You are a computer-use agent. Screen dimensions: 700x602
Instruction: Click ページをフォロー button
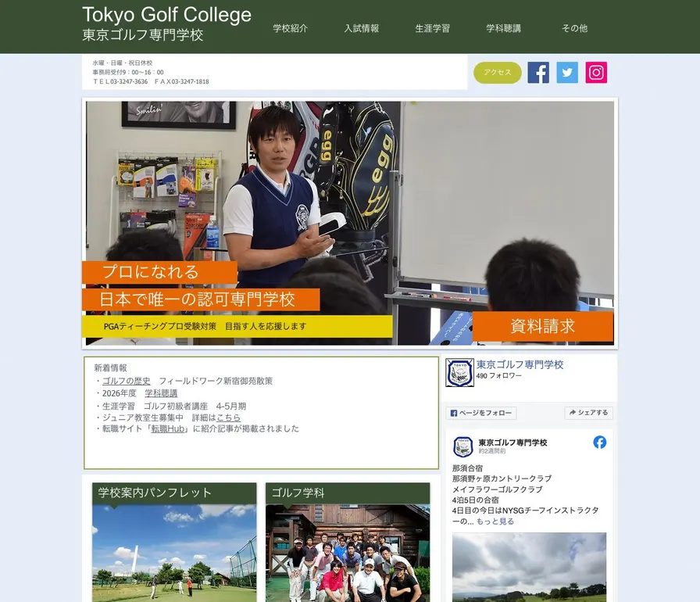coord(480,413)
